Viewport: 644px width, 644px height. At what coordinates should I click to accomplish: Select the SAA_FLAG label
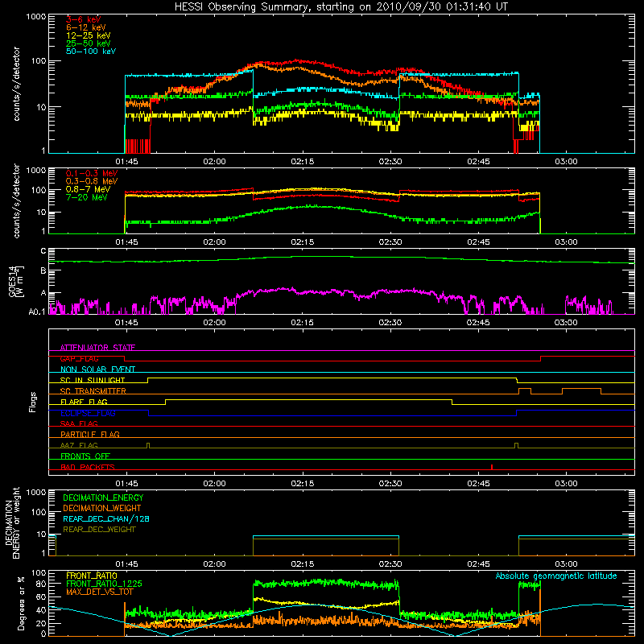(x=79, y=423)
